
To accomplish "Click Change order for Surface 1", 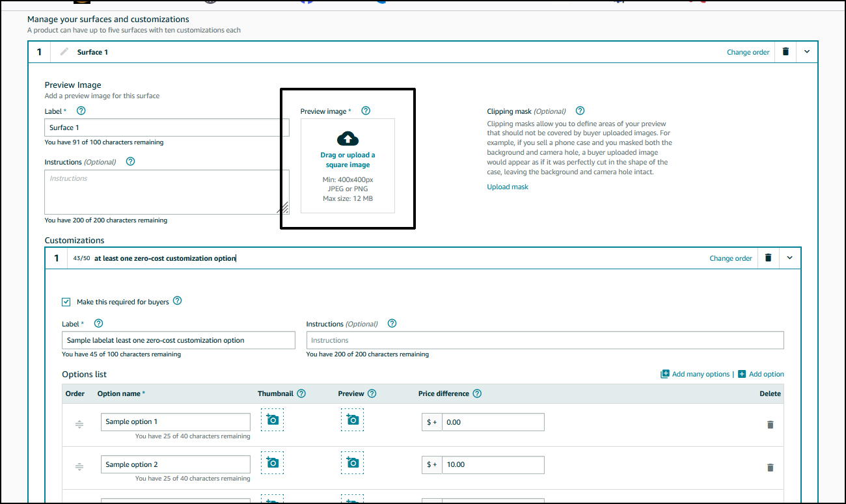I will point(748,52).
